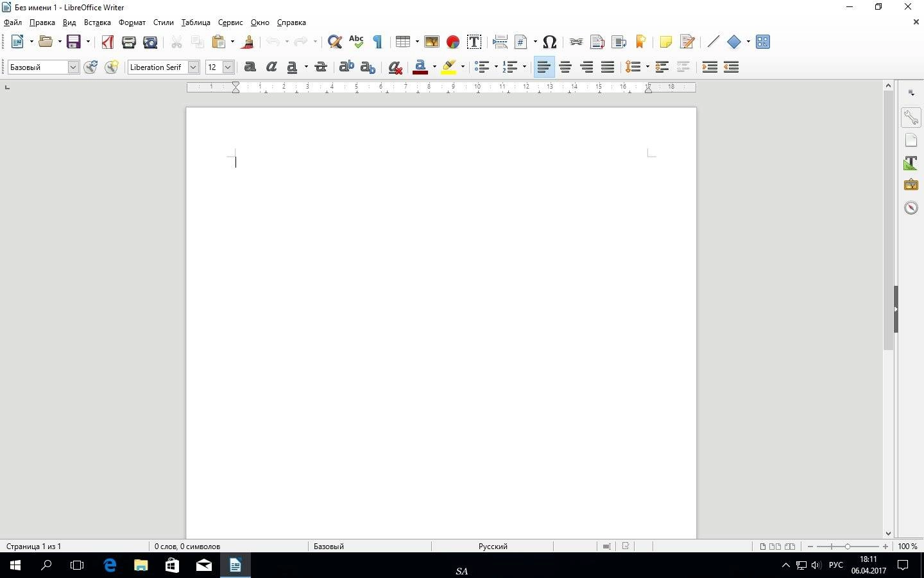The width and height of the screenshot is (924, 578).
Task: Open the special character Omega icon
Action: click(x=549, y=42)
